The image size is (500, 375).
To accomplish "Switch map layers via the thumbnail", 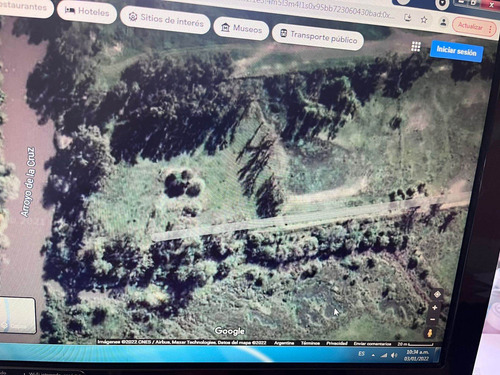I will coord(17,315).
